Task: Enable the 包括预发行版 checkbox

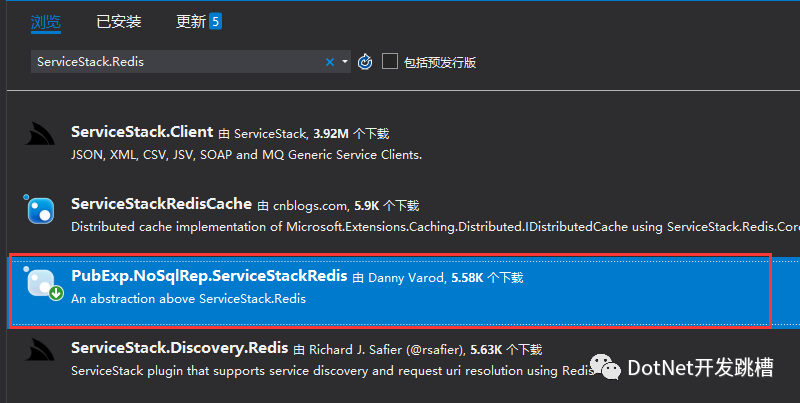Action: click(x=390, y=62)
